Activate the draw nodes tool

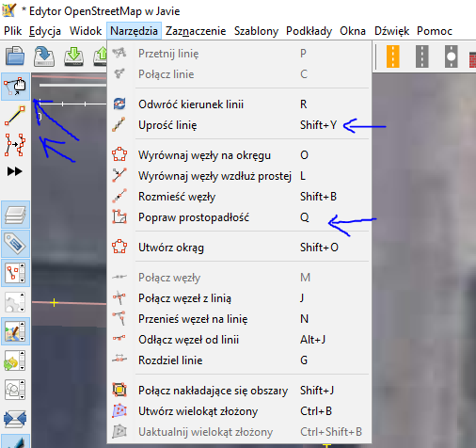[15, 116]
